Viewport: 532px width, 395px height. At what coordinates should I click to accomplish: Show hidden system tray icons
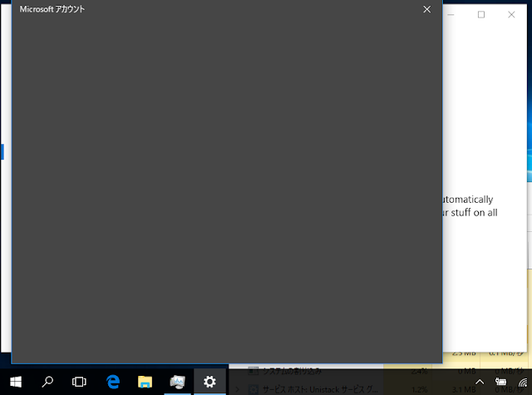pyautogui.click(x=480, y=382)
